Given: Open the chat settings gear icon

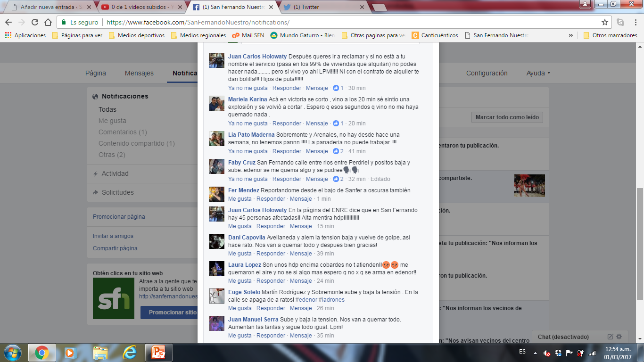Looking at the screenshot, I should 619,337.
